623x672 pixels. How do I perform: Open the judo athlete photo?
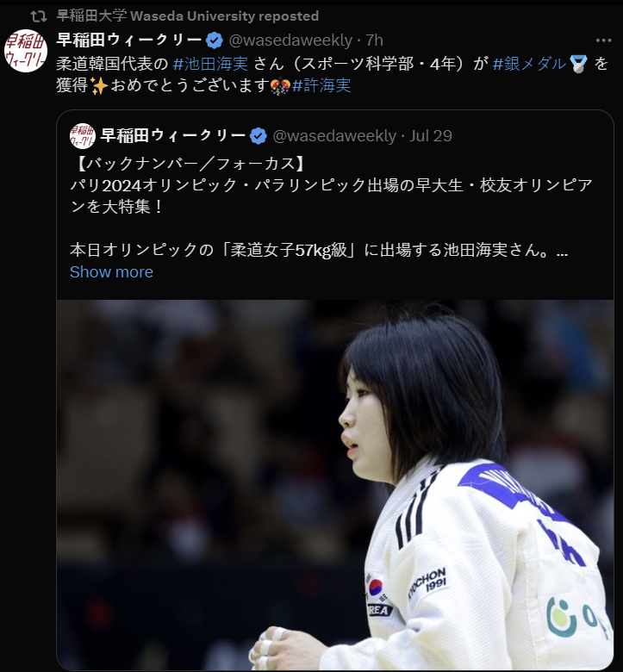(x=335, y=485)
